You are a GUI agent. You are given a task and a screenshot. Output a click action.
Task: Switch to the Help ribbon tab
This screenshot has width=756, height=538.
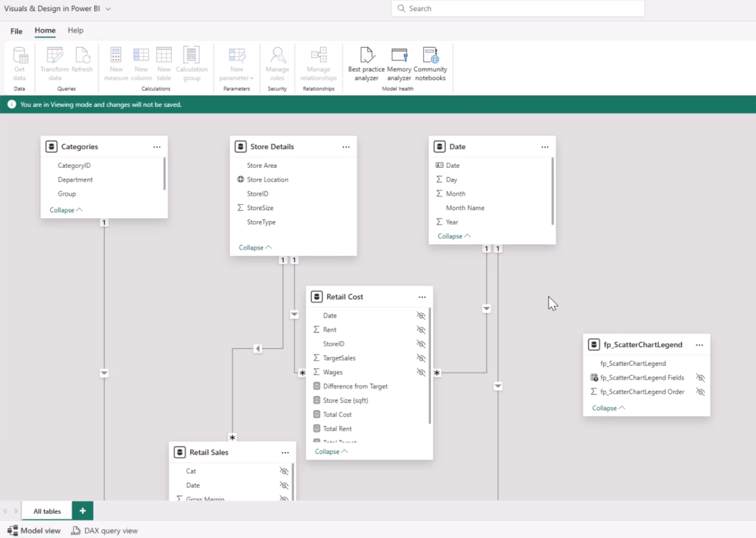tap(76, 30)
